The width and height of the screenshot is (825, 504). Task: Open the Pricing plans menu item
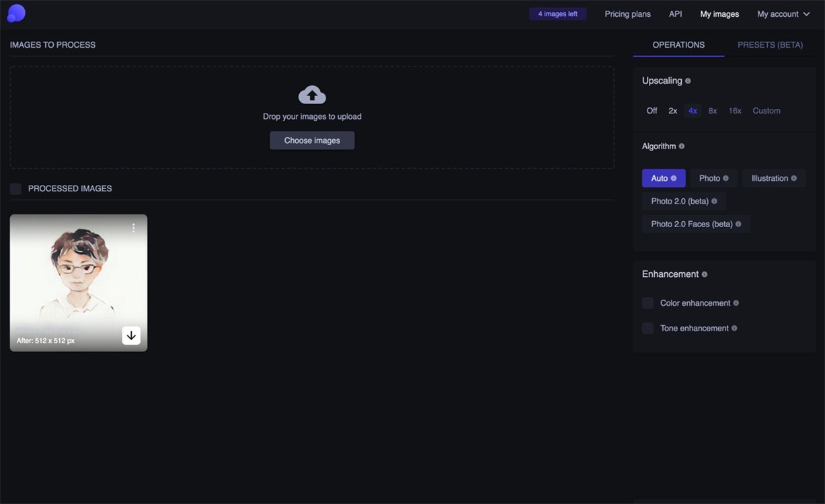(627, 14)
